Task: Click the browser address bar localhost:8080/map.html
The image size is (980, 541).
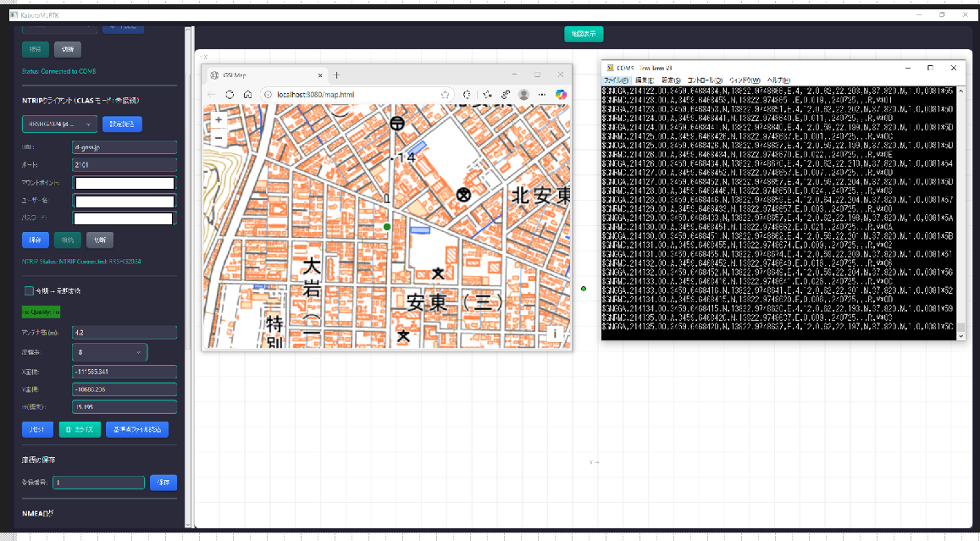Action: (x=357, y=95)
